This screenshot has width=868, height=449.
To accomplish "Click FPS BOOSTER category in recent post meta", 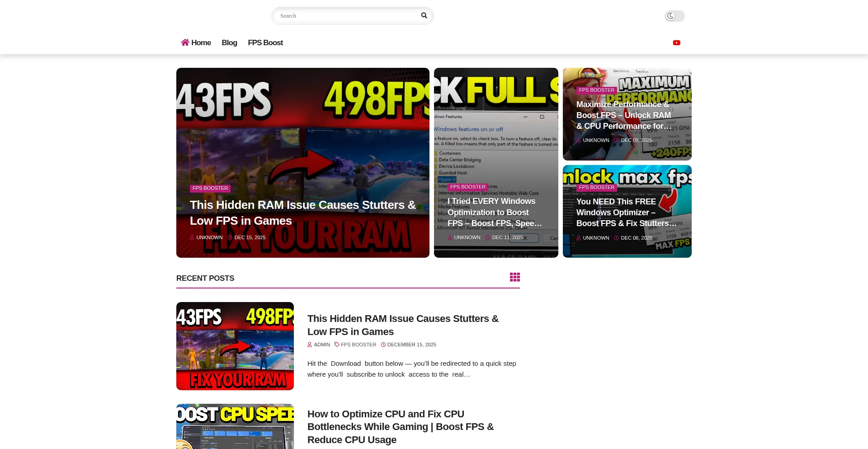I will 358,345.
